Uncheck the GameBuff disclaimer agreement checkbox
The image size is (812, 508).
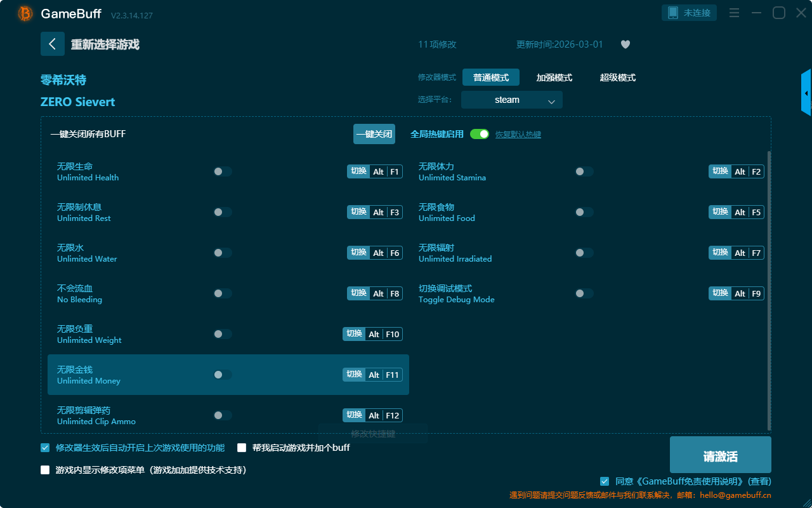(605, 481)
